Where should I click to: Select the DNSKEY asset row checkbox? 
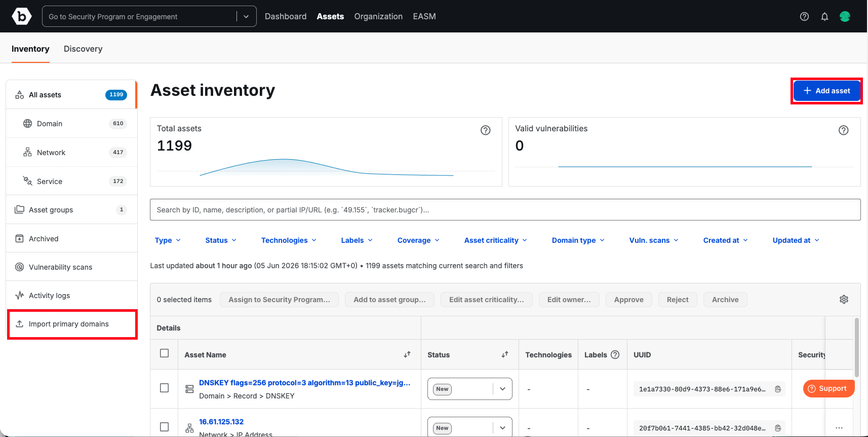tap(164, 388)
